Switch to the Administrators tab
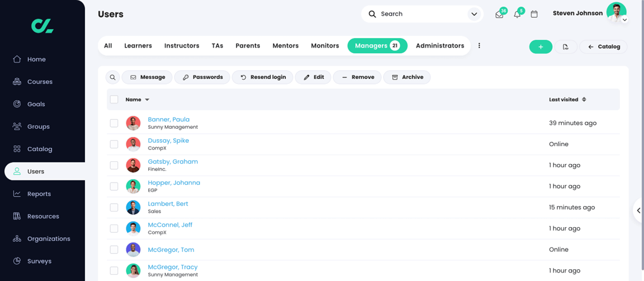Image resolution: width=644 pixels, height=281 pixels. [x=440, y=46]
